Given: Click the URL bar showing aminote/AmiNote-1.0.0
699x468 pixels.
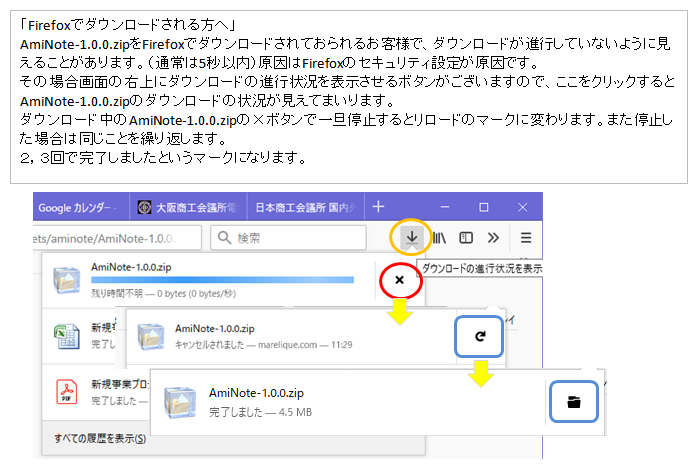Looking at the screenshot, I should [x=117, y=238].
